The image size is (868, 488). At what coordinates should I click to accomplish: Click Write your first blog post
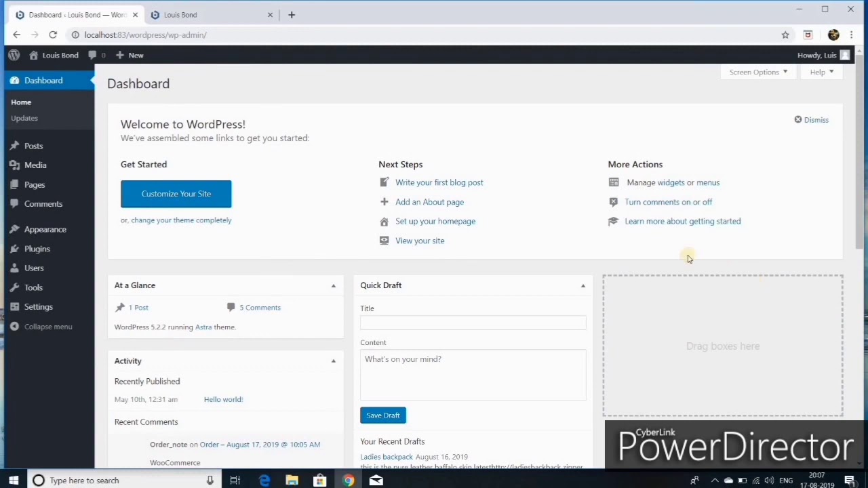439,182
